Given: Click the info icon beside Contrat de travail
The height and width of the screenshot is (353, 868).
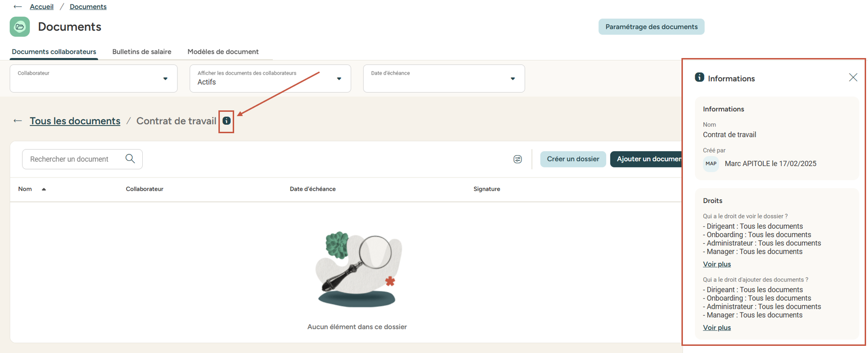Looking at the screenshot, I should click(x=227, y=121).
